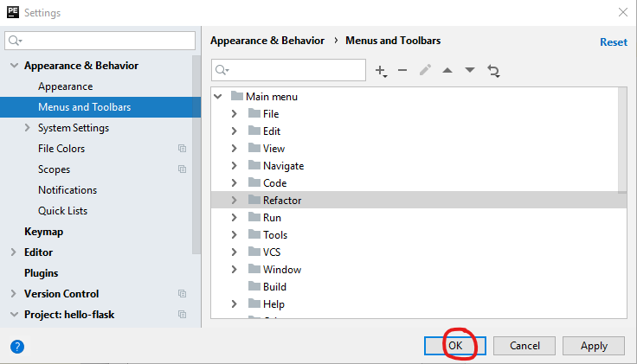Click the OK button
This screenshot has width=637, height=364.
coord(455,346)
